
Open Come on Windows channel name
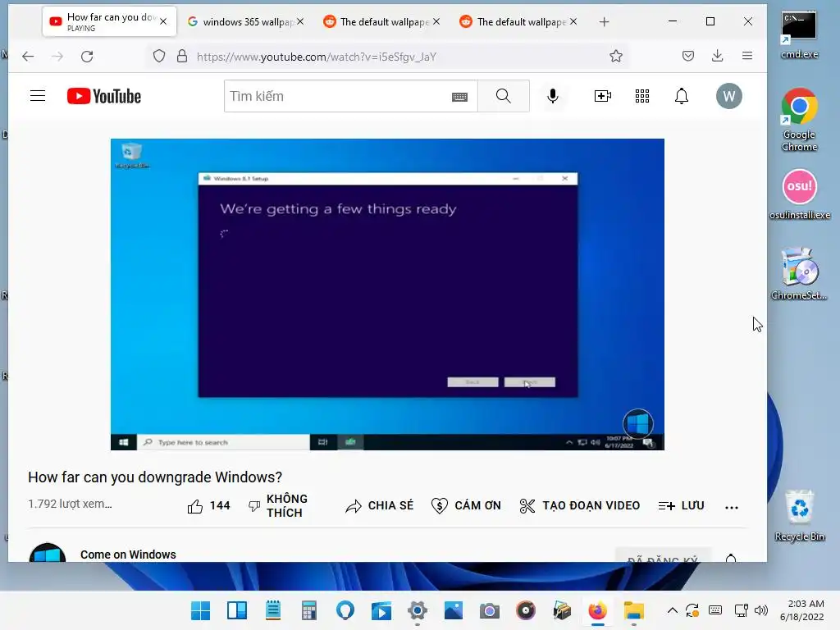[128, 555]
